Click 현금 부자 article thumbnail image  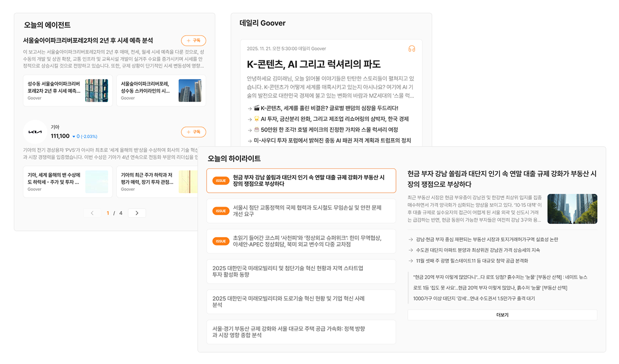572,209
